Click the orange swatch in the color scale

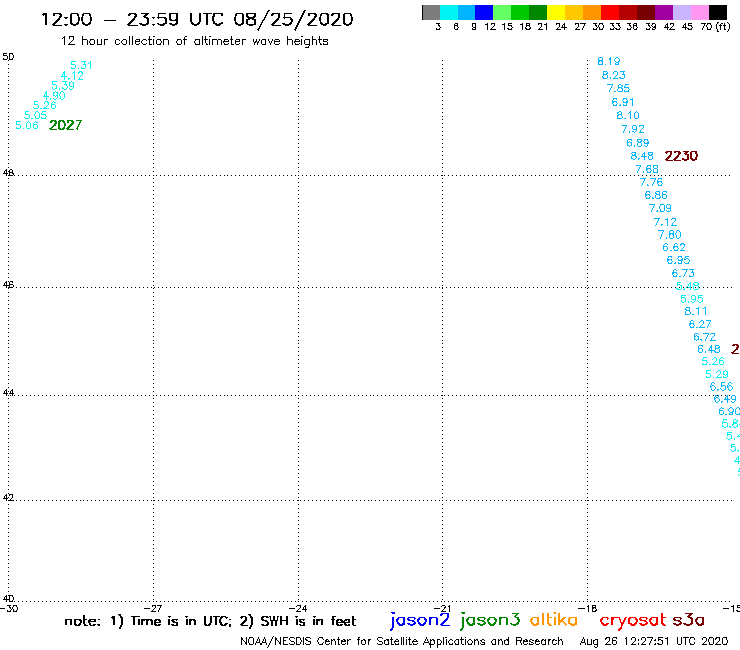pos(592,12)
